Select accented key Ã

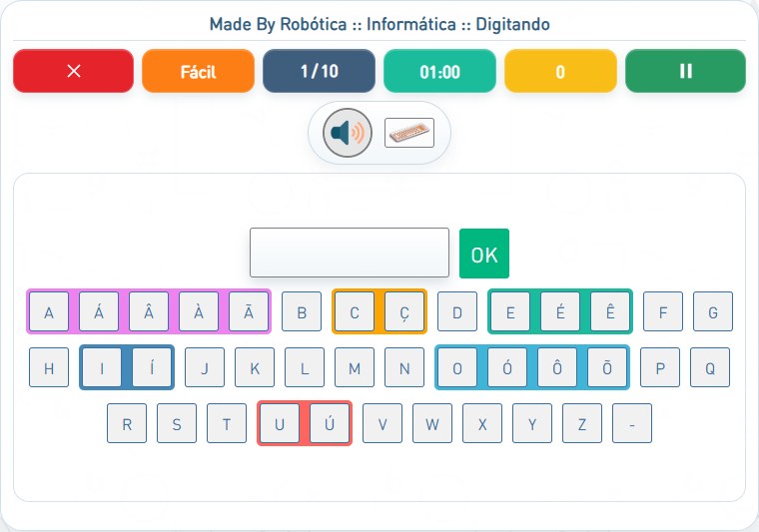[x=249, y=311]
